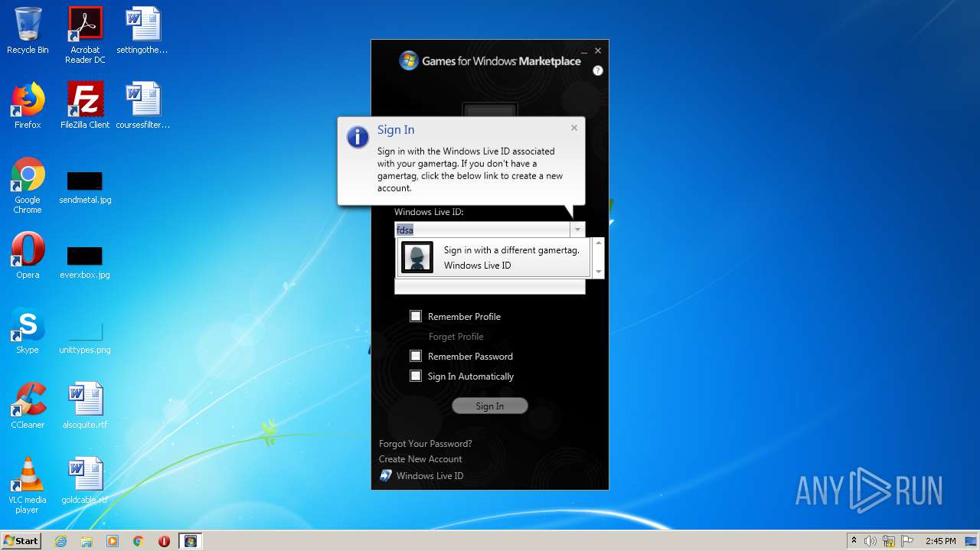Viewport: 980px width, 551px height.
Task: Select sendmetal.jpg file on desktop
Action: (85, 187)
